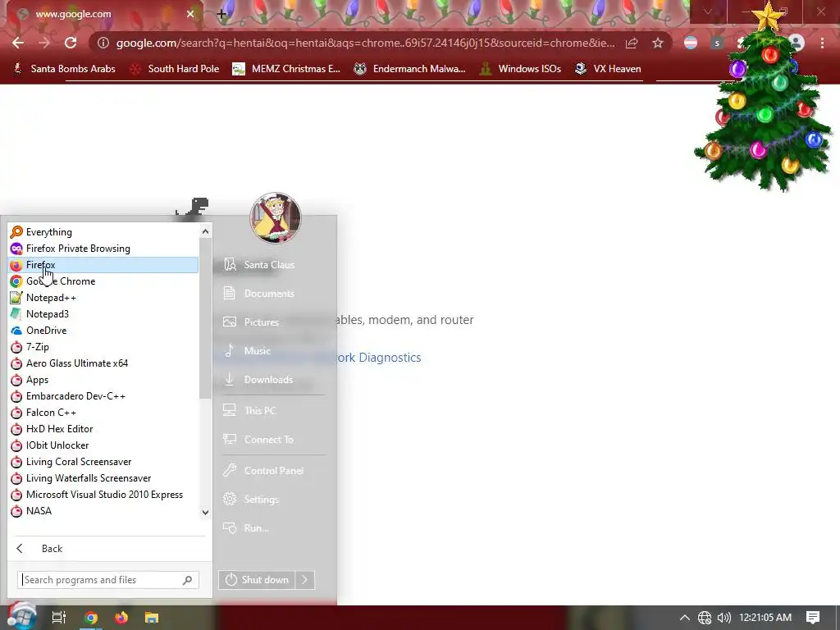
Task: Open Downloads from the start menu
Action: 273,379
